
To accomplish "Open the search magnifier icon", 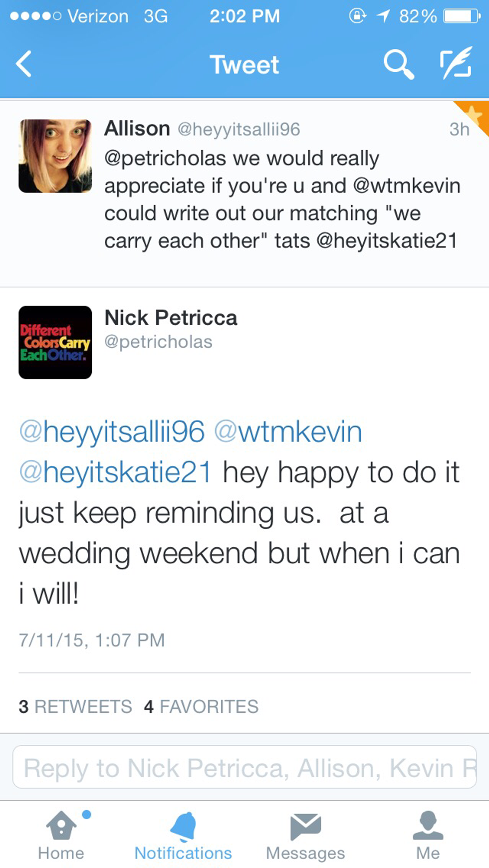I will pos(398,64).
